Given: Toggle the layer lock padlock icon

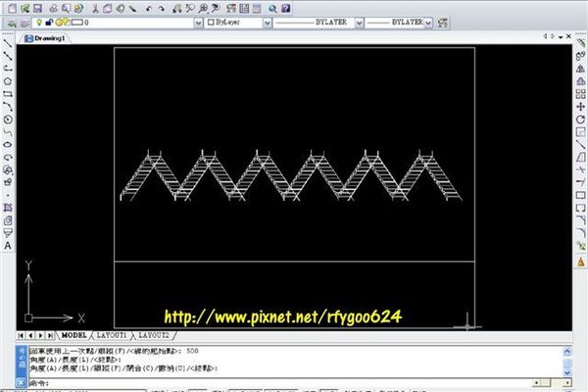Looking at the screenshot, I should point(49,23).
